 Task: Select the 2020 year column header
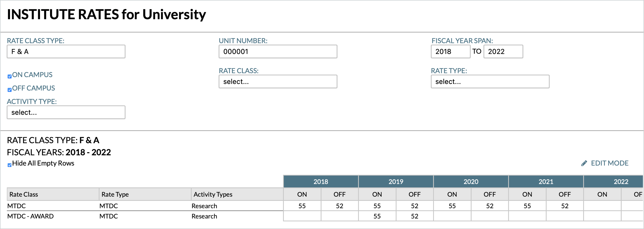click(x=471, y=182)
